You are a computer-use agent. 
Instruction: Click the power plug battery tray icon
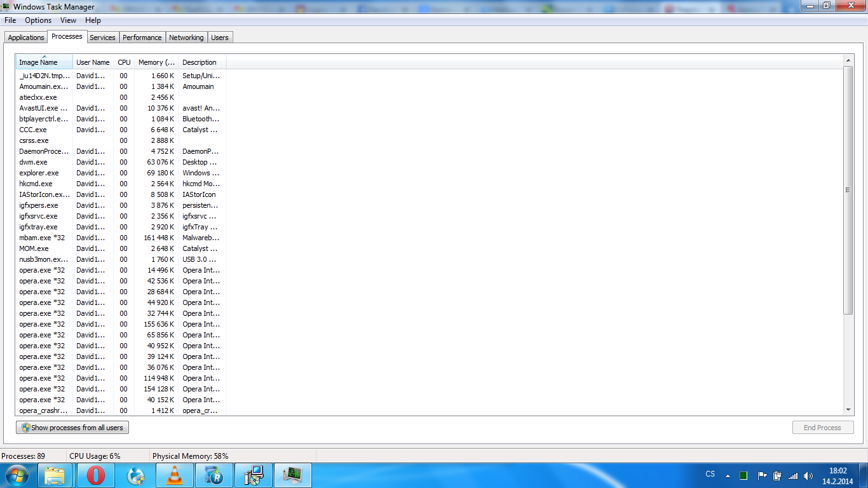point(776,475)
